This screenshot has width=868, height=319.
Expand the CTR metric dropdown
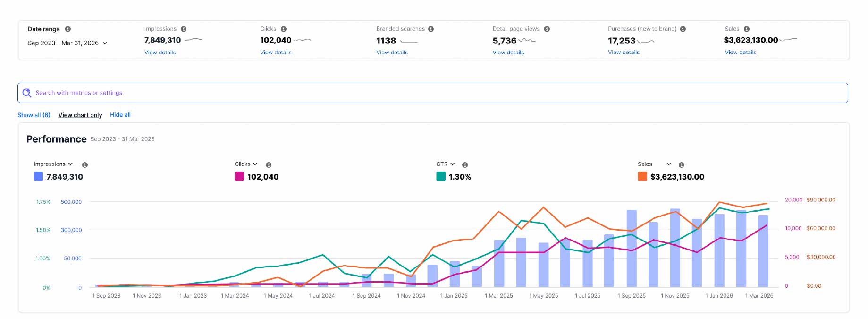pyautogui.click(x=446, y=164)
